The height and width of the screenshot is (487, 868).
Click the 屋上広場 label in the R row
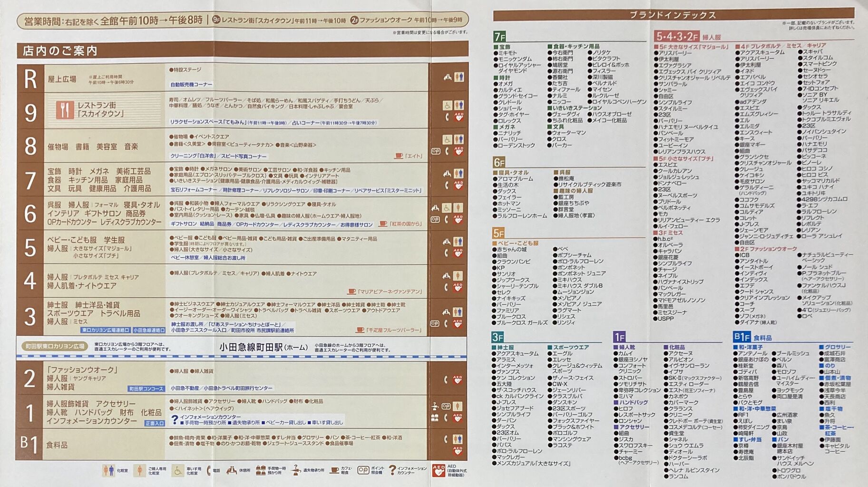pos(62,79)
